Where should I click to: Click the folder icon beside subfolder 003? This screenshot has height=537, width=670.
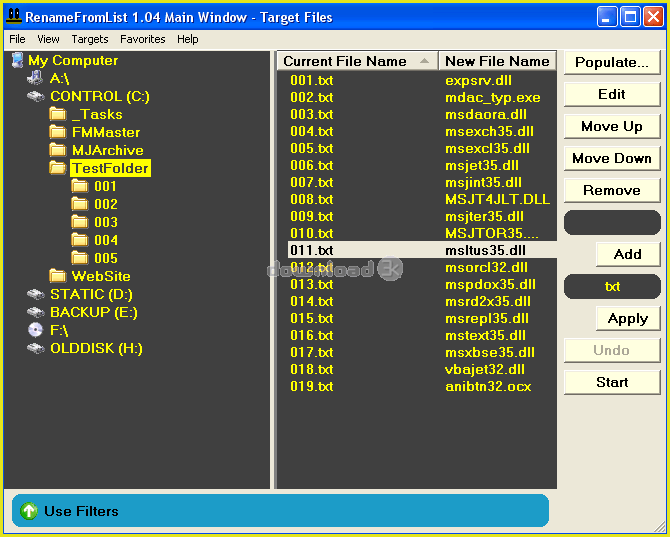(80, 222)
